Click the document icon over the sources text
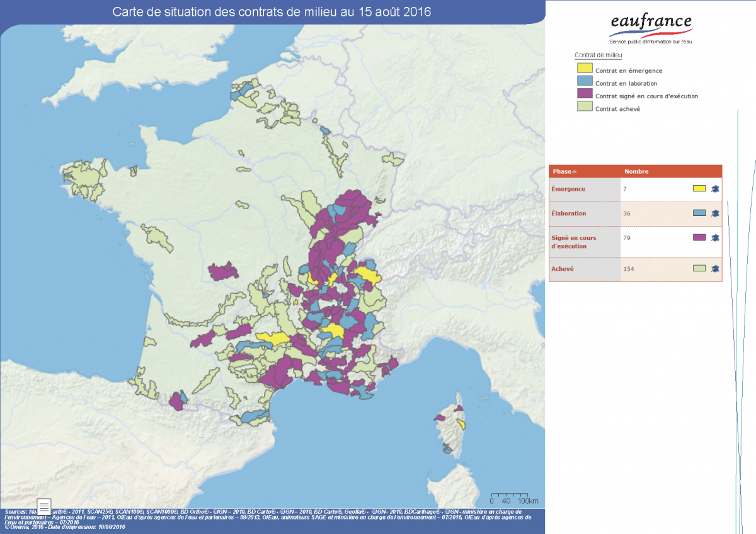The width and height of the screenshot is (756, 534). coord(44,506)
